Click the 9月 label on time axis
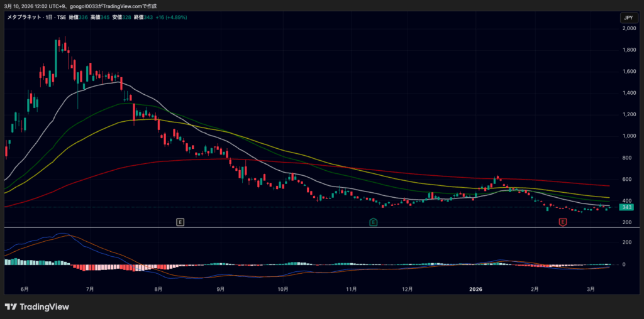 click(221, 289)
